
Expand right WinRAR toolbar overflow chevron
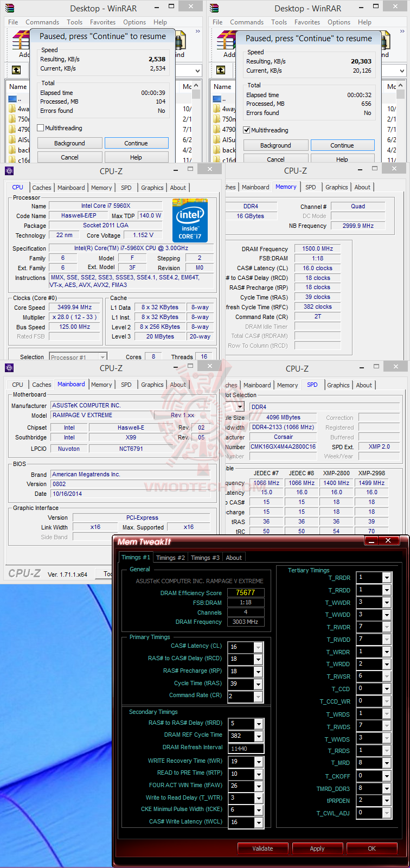coord(402,31)
